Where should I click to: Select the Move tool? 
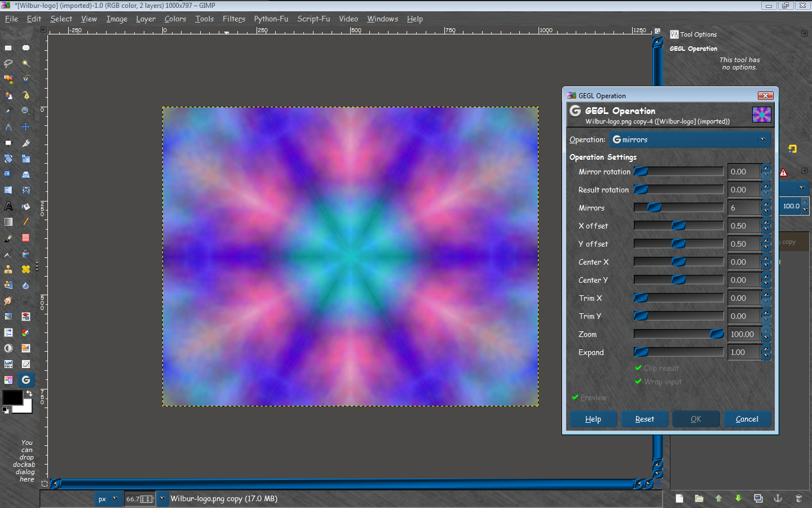pos(26,127)
